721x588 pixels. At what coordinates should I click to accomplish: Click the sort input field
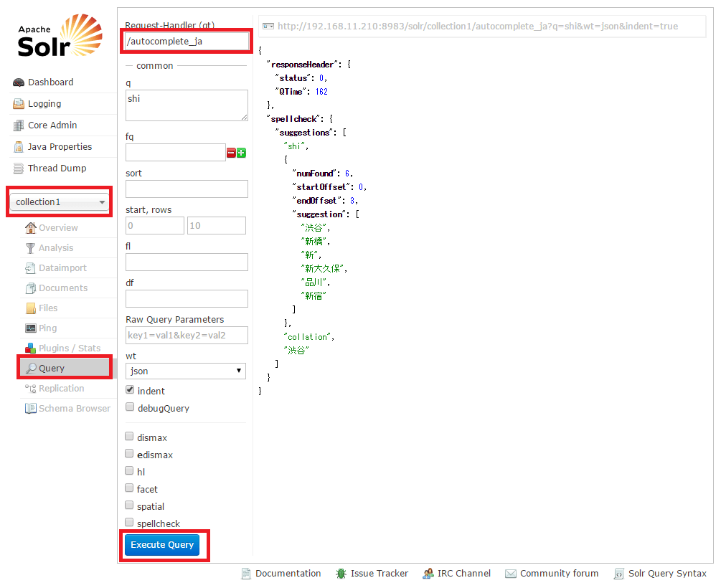(187, 189)
